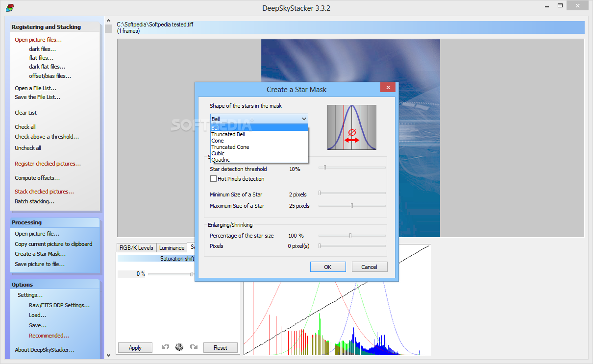This screenshot has height=364, width=593.
Task: Click Save under Options
Action: point(38,325)
